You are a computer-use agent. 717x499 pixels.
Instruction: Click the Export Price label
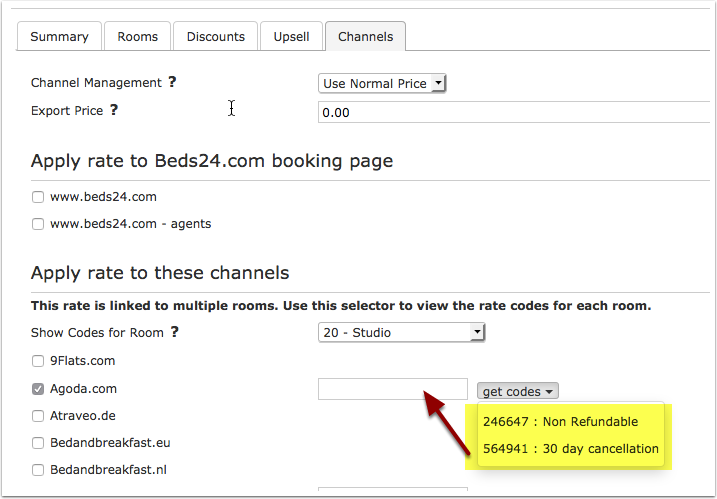(67, 111)
